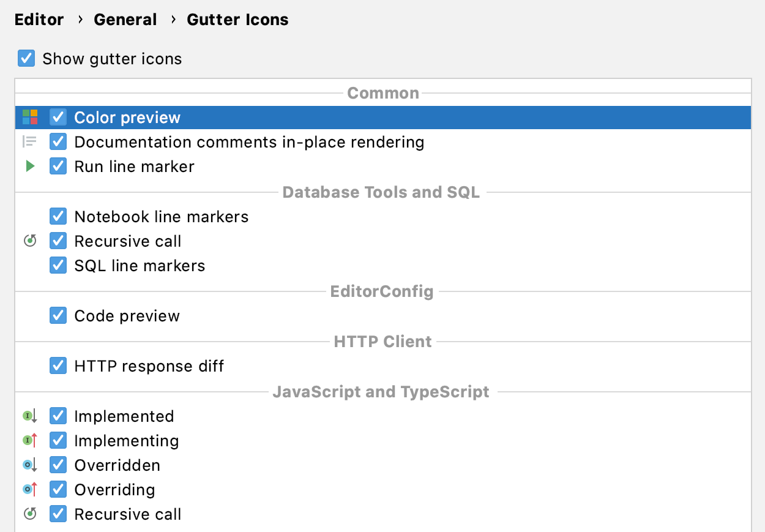This screenshot has width=765, height=532.
Task: Toggle the HTTP response diff checkbox
Action: (x=58, y=365)
